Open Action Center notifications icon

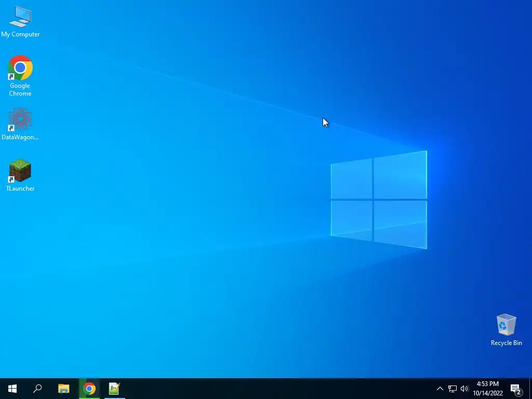(x=516, y=389)
